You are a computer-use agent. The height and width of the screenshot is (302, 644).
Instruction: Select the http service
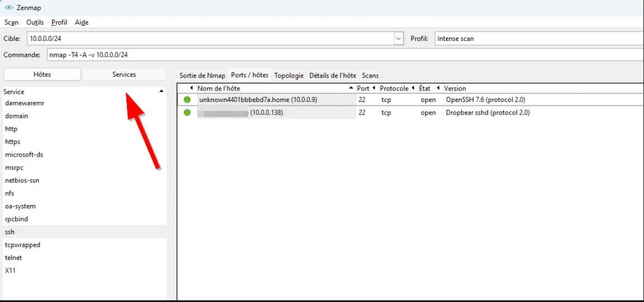coord(85,128)
